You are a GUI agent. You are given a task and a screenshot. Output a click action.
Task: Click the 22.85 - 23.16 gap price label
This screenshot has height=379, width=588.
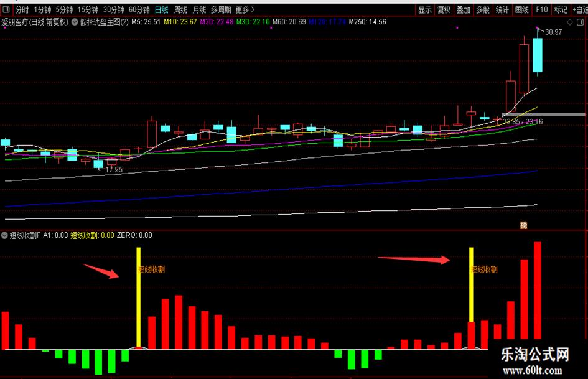point(523,122)
